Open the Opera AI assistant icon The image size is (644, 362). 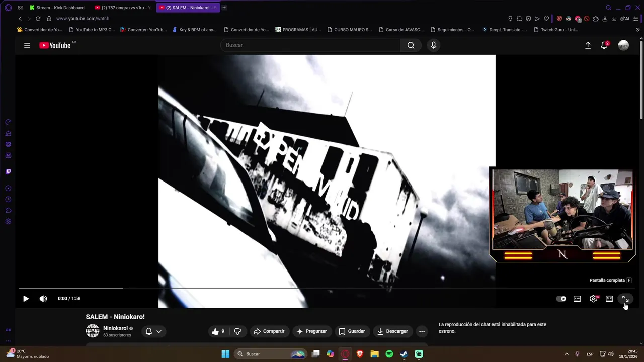pos(625,19)
